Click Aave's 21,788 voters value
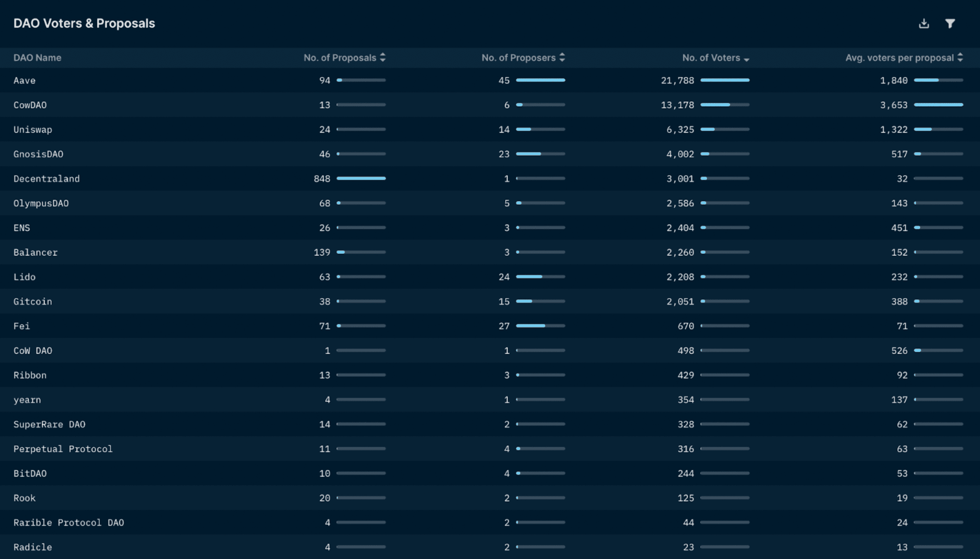Viewport: 980px width, 559px height. 677,80
